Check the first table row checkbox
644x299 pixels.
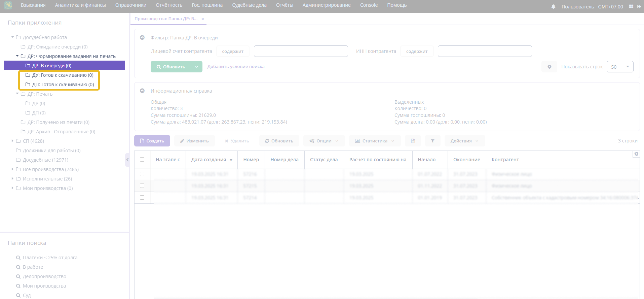pos(142,174)
